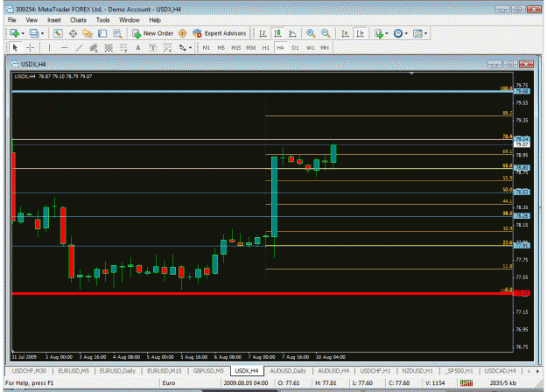Click the Periods clock icon
This screenshot has width=547, height=392.
point(397,33)
